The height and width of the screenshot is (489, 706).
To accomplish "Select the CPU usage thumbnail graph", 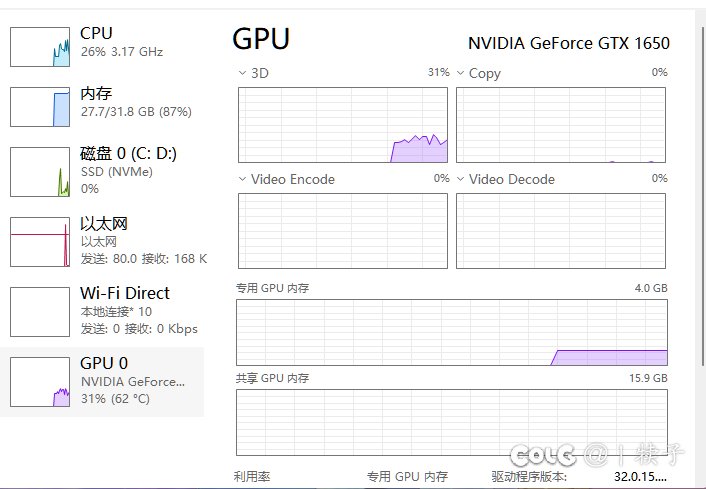I will pyautogui.click(x=40, y=47).
